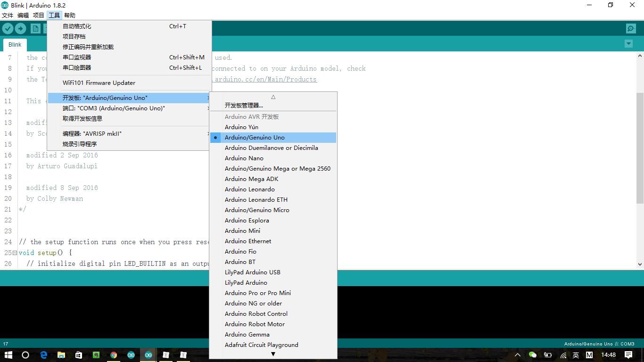Show hidden tray icons chevron
Image resolution: width=644 pixels, height=362 pixels.
(x=518, y=355)
